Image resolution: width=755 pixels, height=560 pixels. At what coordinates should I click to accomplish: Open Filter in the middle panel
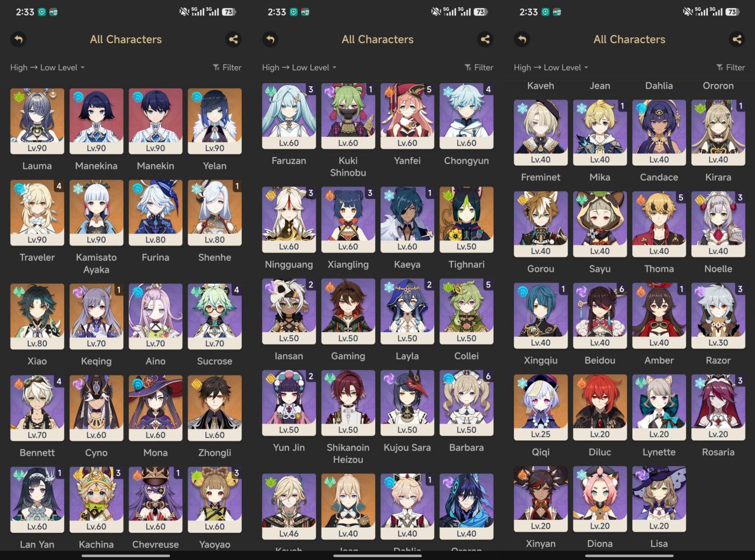pos(478,67)
